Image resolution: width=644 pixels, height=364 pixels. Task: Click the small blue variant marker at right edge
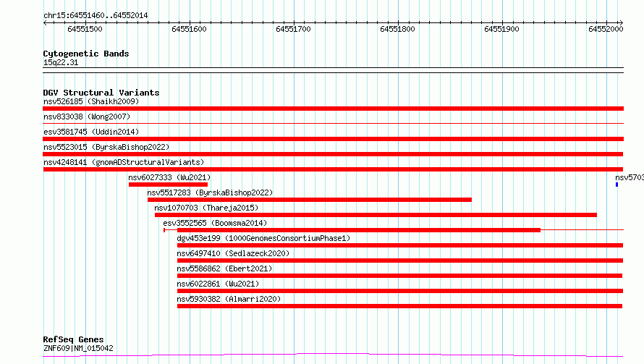tap(617, 185)
